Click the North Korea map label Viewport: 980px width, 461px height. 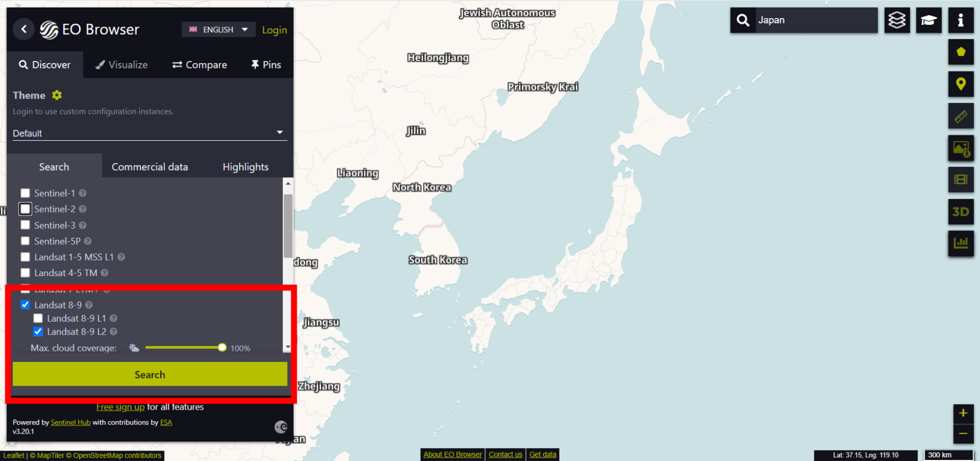point(422,187)
